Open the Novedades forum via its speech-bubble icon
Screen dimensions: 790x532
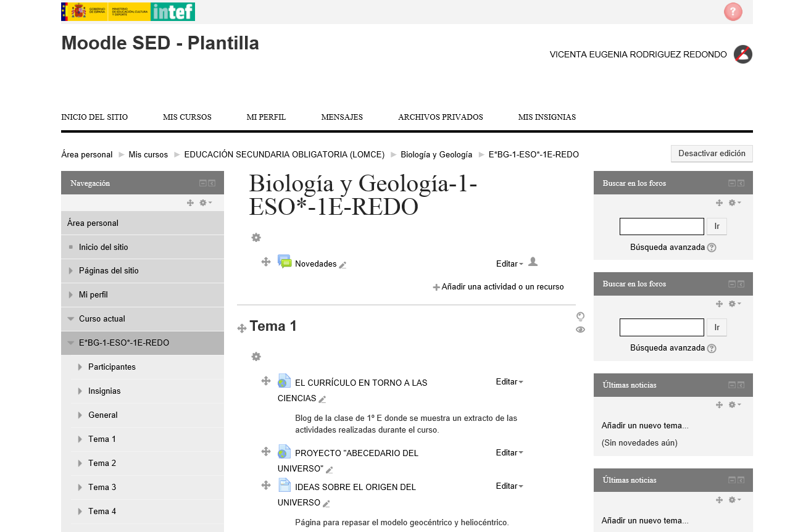[285, 262]
